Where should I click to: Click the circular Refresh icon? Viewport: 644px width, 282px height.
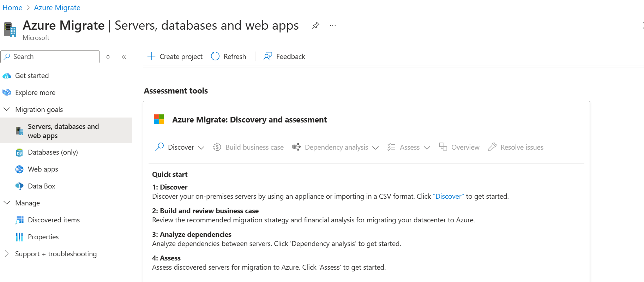click(215, 56)
